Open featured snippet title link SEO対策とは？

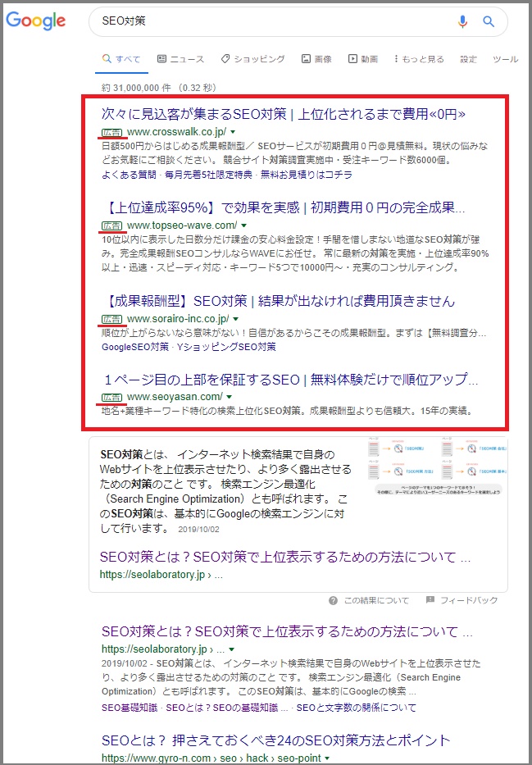[285, 557]
